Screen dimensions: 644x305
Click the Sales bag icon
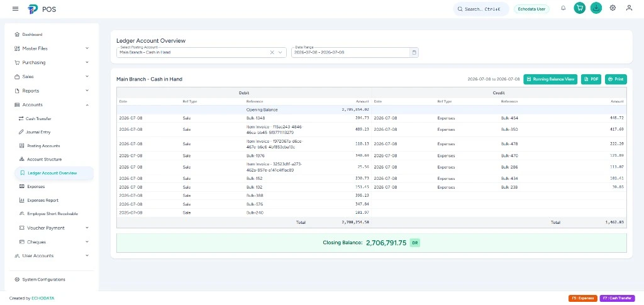point(17,77)
